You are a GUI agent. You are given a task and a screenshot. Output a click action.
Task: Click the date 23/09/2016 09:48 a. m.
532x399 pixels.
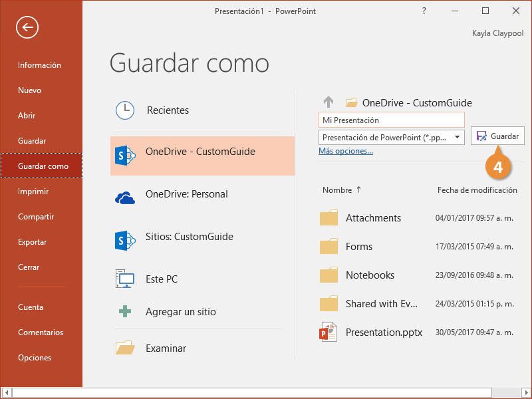pyautogui.click(x=474, y=275)
